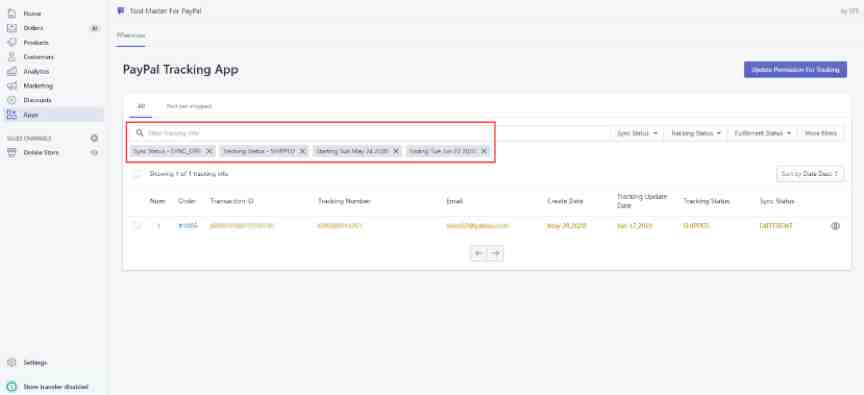
Task: Click the Filter tracking info search field
Action: (x=369, y=133)
